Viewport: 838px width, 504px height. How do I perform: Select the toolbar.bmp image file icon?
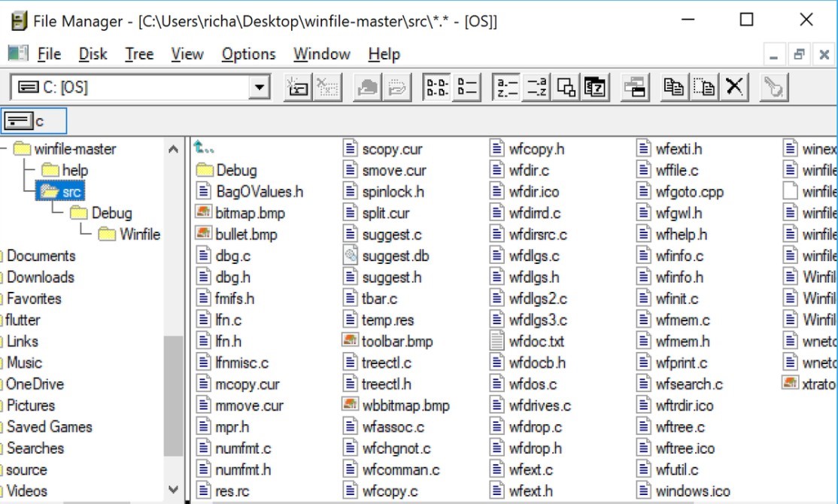pyautogui.click(x=350, y=341)
